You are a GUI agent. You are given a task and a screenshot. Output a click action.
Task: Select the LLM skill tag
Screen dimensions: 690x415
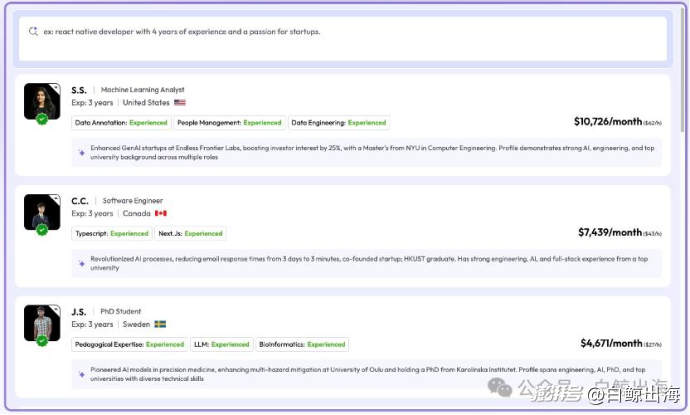221,345
